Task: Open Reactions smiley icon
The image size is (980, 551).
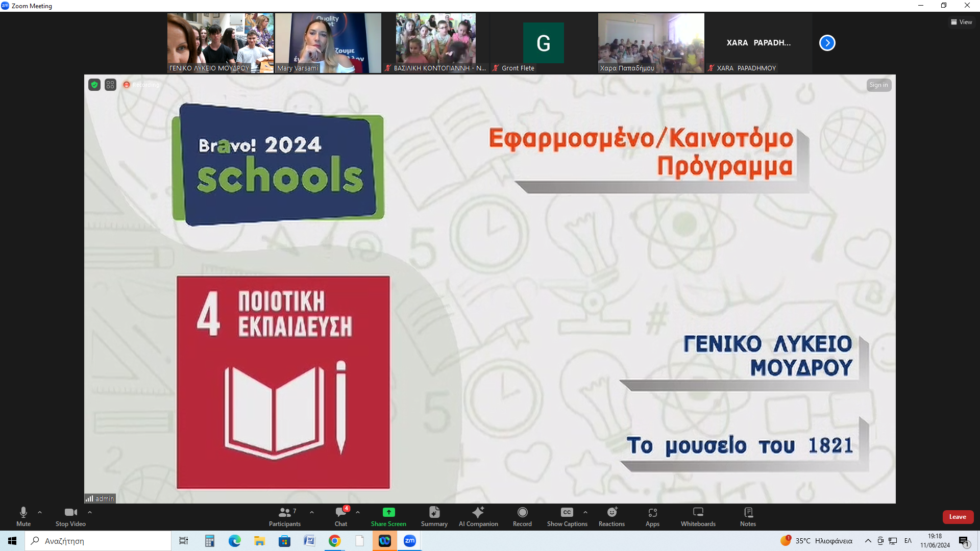Action: point(611,512)
